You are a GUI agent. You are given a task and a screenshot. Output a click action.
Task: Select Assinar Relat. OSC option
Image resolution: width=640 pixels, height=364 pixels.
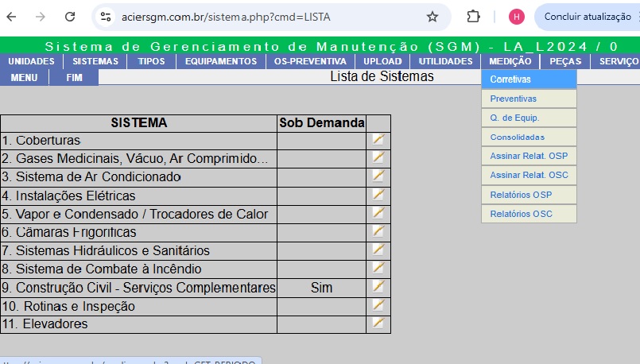pos(529,175)
